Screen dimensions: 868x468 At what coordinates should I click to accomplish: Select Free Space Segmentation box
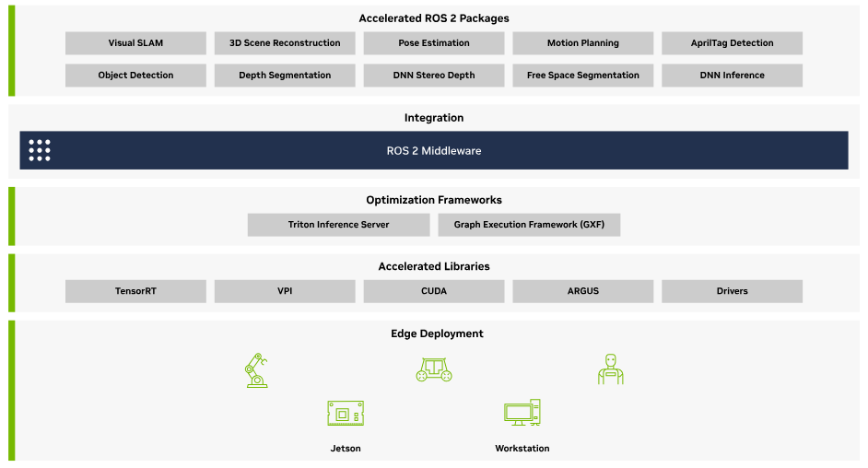[583, 76]
